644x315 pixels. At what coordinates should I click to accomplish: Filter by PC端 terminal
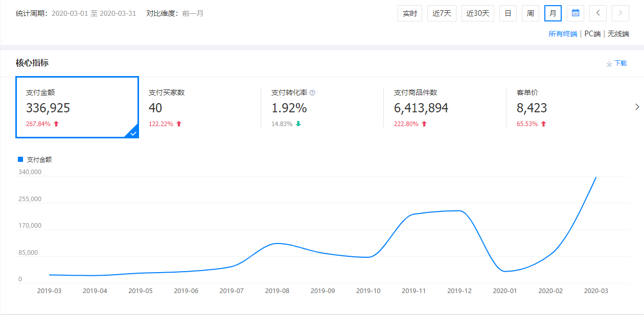[x=592, y=34]
